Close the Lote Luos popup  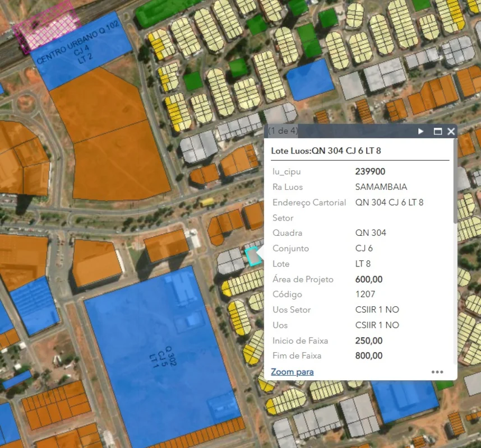click(451, 132)
